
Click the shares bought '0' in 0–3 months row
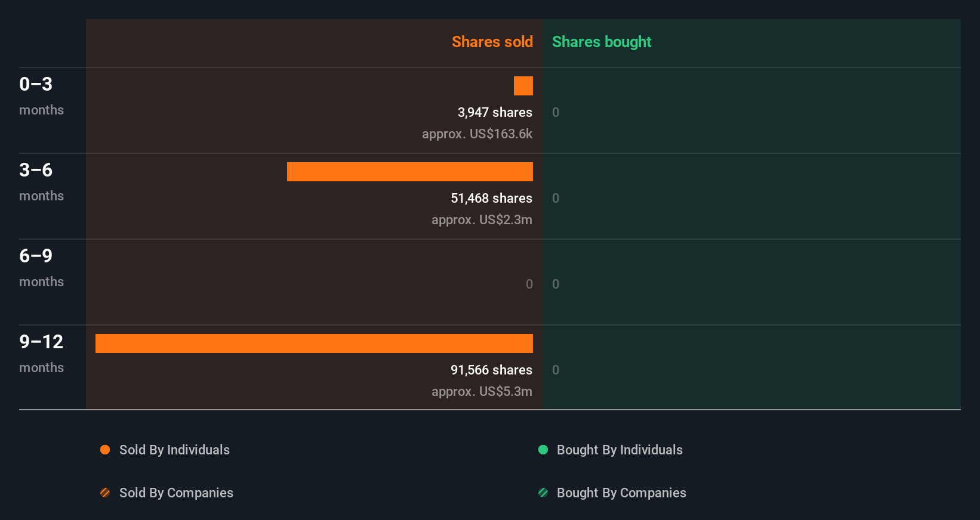coord(556,112)
